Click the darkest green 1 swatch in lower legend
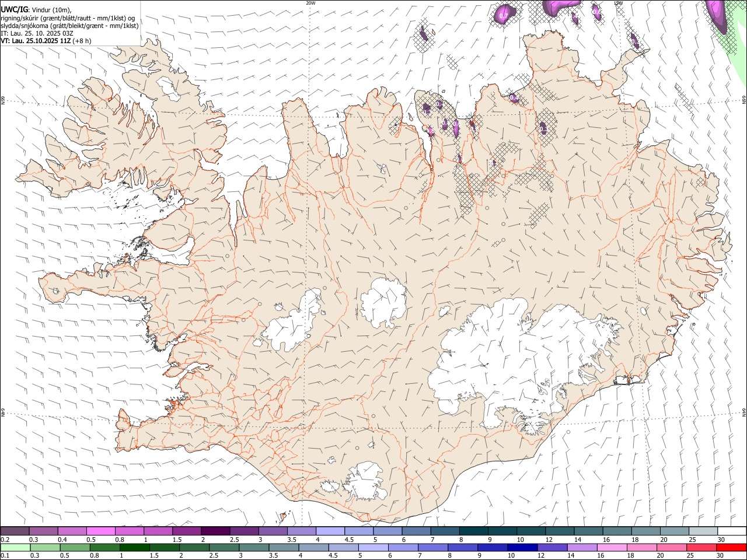This screenshot has height=560, width=747. 134,548
